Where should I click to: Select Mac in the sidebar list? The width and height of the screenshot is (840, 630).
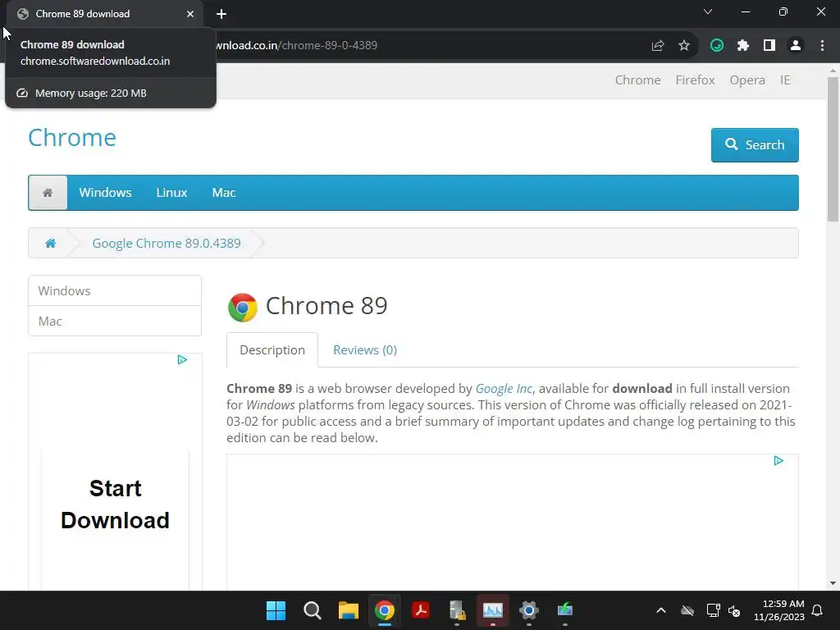point(115,321)
